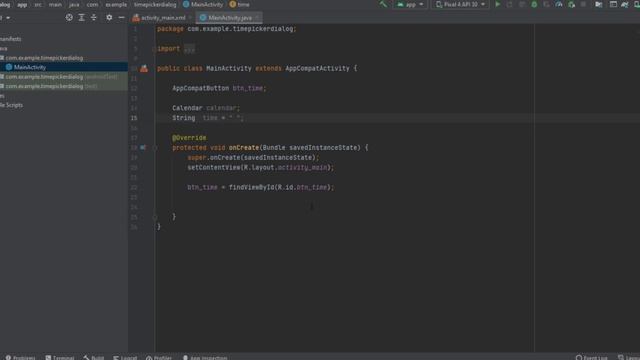Viewport: 640px width, 360px height.
Task: Open the App Inspection tool window
Action: (204, 357)
